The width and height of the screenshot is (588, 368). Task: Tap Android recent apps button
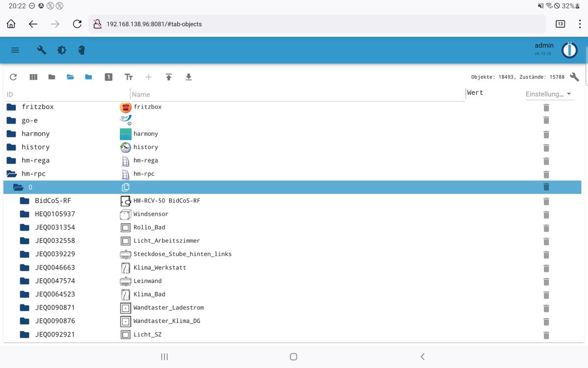click(x=165, y=357)
